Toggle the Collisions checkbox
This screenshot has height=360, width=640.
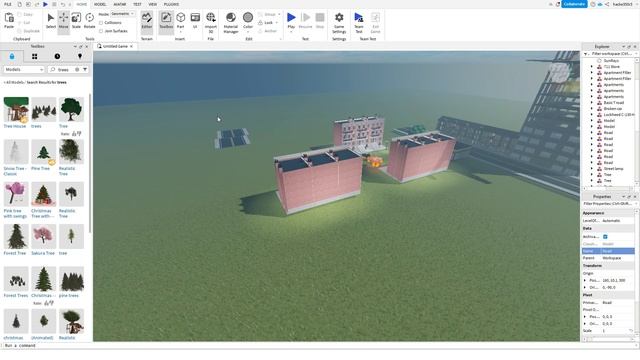[101, 23]
